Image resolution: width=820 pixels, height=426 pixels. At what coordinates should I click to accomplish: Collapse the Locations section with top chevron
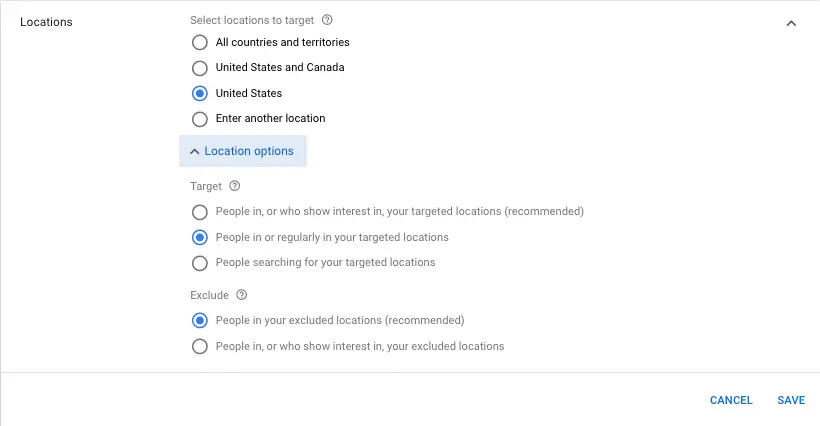click(x=791, y=23)
